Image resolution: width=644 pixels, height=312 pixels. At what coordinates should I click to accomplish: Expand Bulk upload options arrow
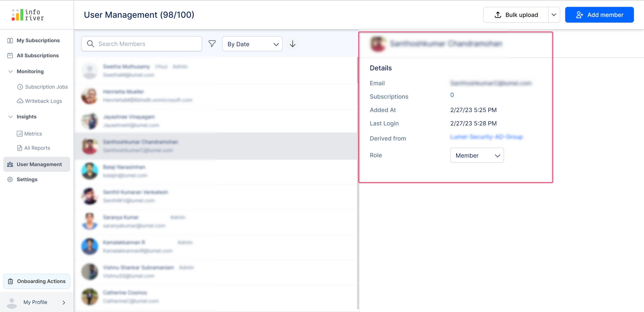(x=554, y=15)
